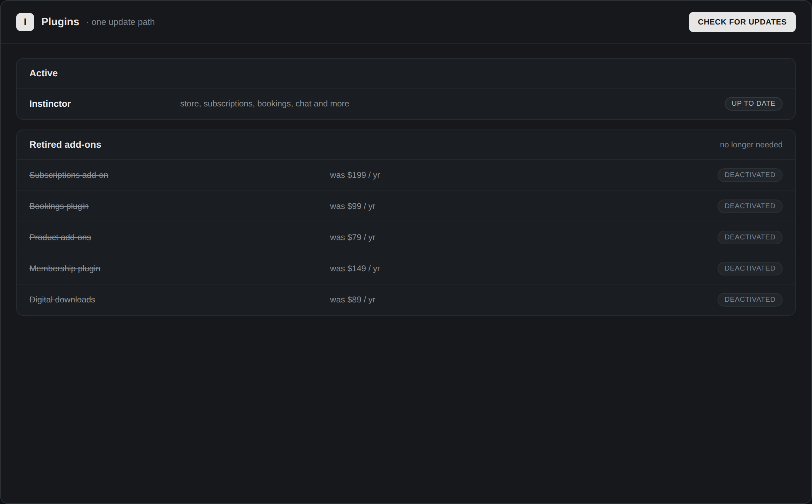The image size is (812, 504).
Task: Select the Product add-ons entry
Action: click(x=60, y=237)
